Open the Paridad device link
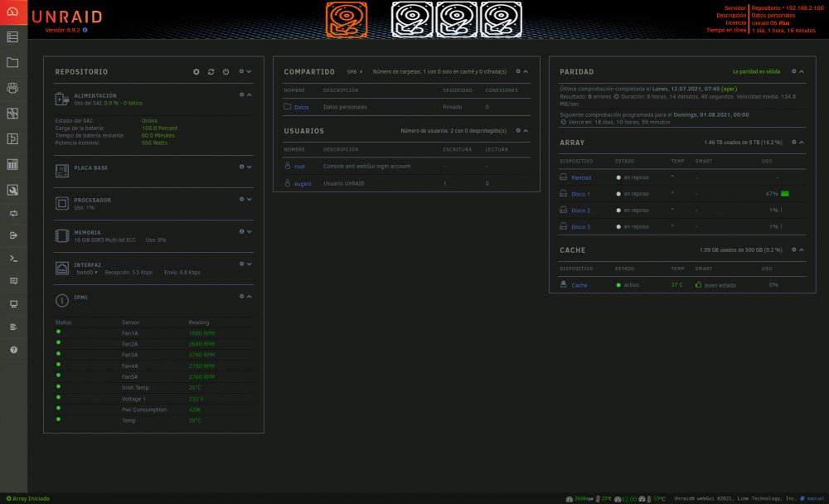This screenshot has width=829, height=504. coord(581,177)
